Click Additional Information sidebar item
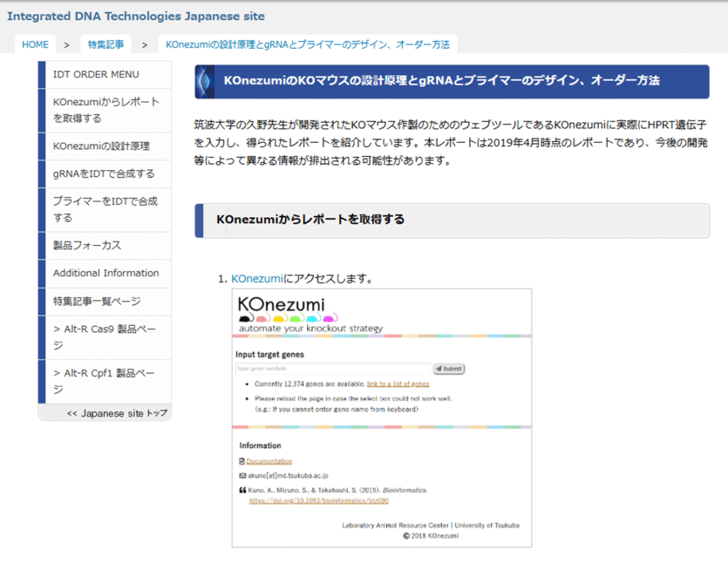 click(106, 273)
